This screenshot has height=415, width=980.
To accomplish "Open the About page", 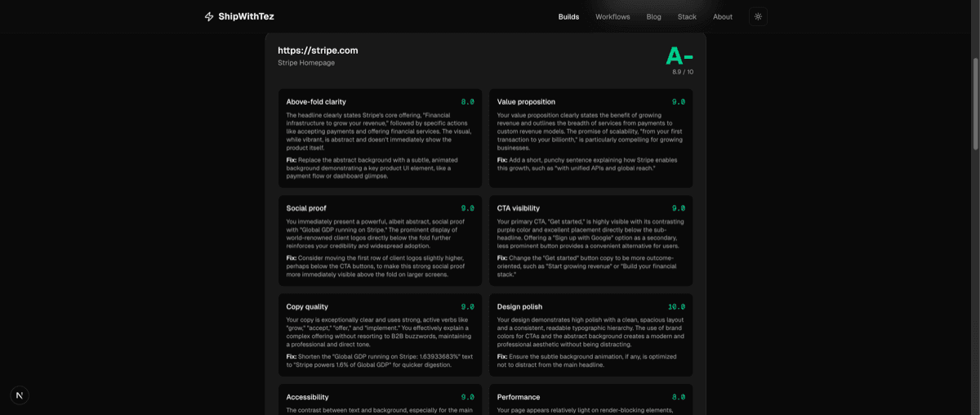I will [x=722, y=16].
